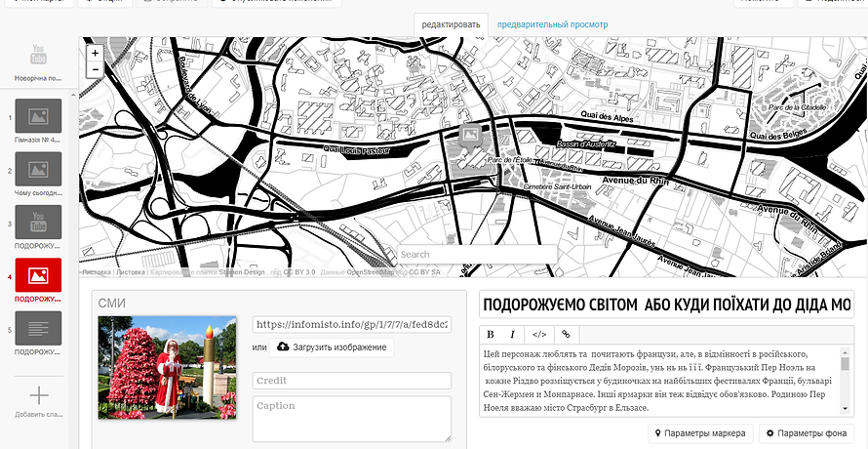Open Параметры маркера settings

tap(700, 433)
